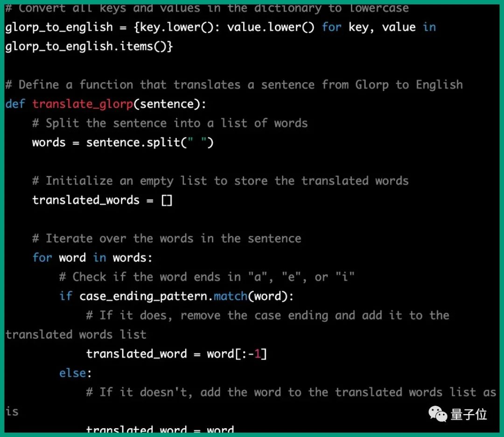Click the blue def keyword
504x437 pixels.
(15, 104)
